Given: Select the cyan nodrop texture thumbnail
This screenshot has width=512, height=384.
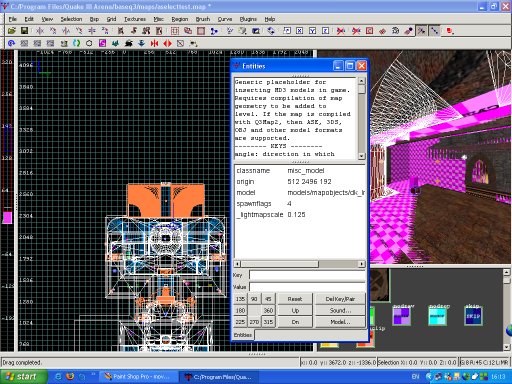Looking at the screenshot, I should [437, 316].
